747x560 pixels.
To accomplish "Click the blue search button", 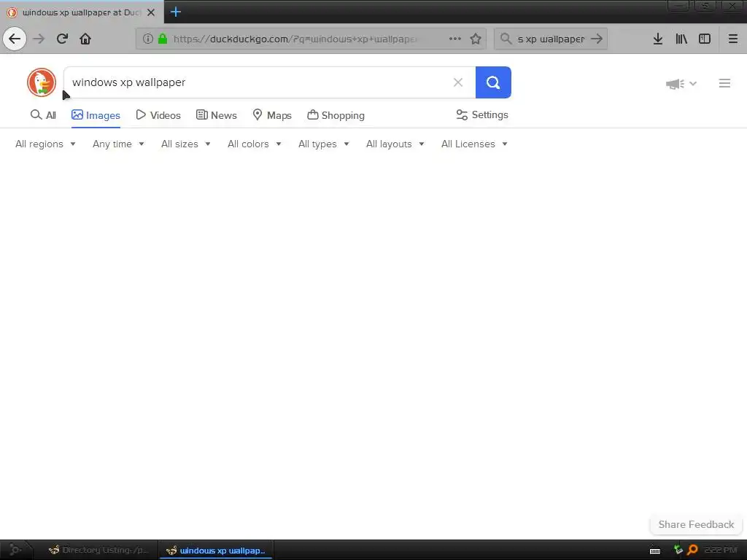I will [x=493, y=82].
